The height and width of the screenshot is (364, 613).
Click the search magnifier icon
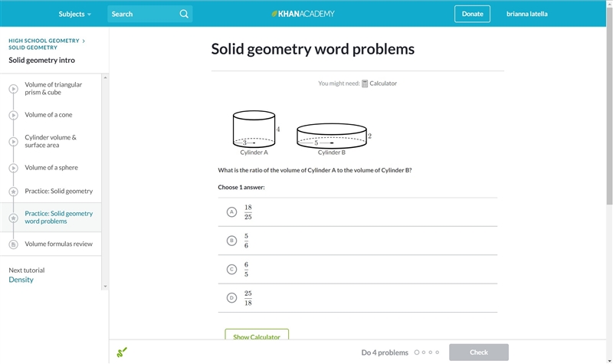[x=184, y=14]
